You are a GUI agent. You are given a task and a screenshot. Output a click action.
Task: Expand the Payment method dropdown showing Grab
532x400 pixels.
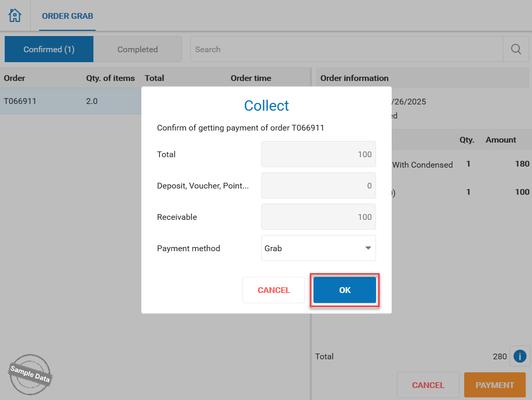[x=318, y=248]
